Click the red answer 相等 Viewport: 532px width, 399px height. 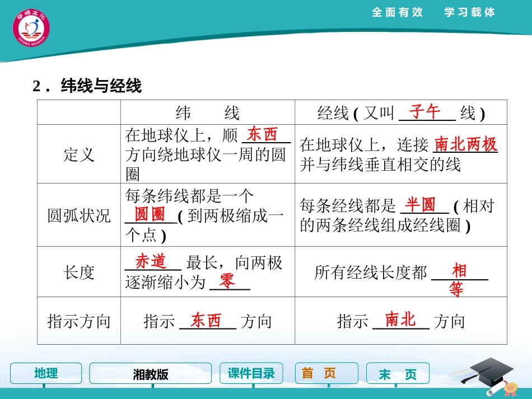[458, 280]
